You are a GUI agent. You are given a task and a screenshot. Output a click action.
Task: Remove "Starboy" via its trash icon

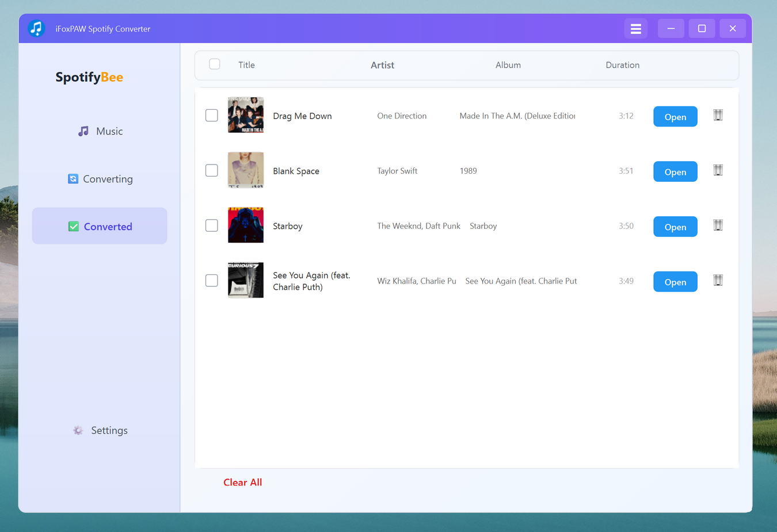coord(718,225)
